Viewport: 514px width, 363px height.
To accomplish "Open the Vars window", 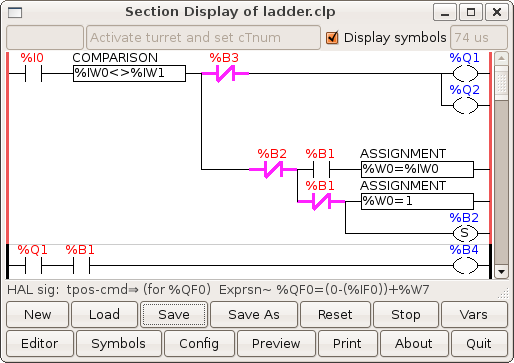I will pyautogui.click(x=474, y=314).
